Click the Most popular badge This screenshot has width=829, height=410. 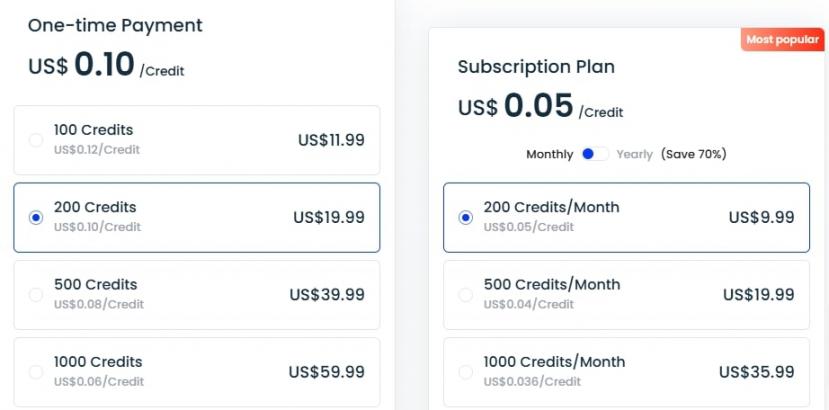(x=782, y=40)
